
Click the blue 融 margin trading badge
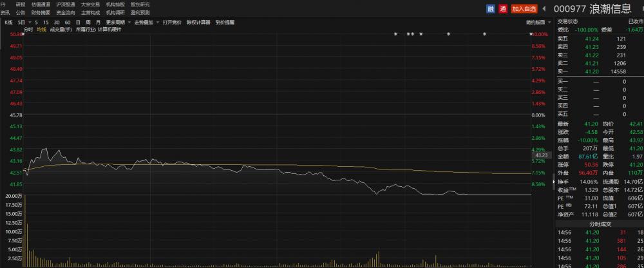490,8
